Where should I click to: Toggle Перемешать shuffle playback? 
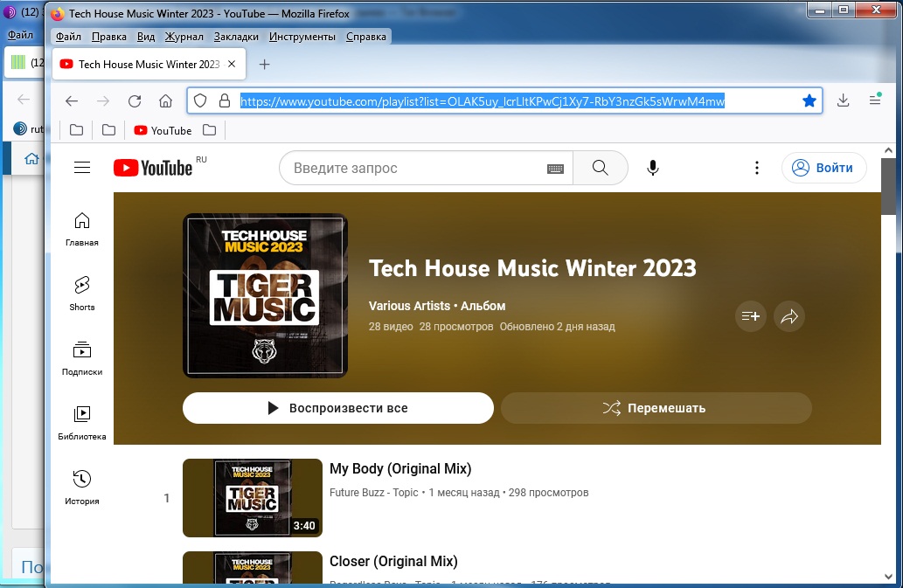click(x=656, y=408)
